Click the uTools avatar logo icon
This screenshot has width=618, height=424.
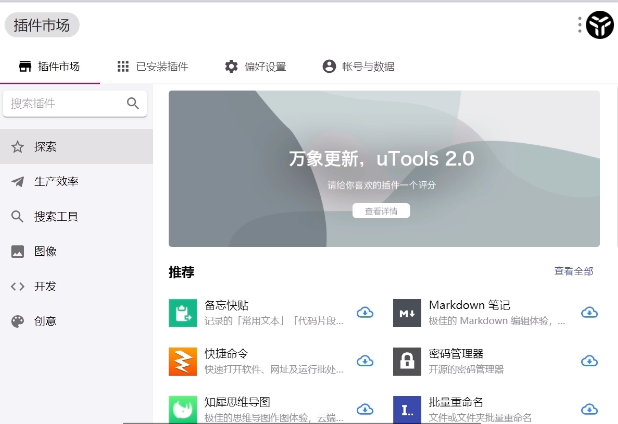tap(599, 25)
